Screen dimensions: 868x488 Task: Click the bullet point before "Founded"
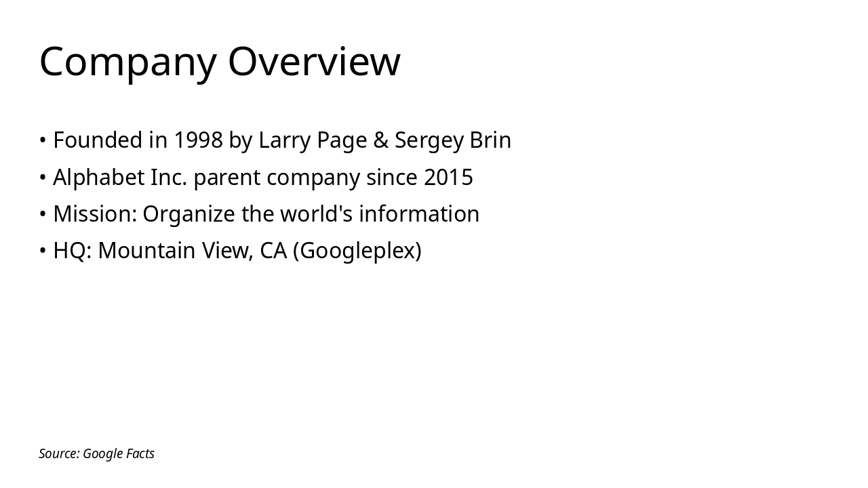[x=43, y=140]
